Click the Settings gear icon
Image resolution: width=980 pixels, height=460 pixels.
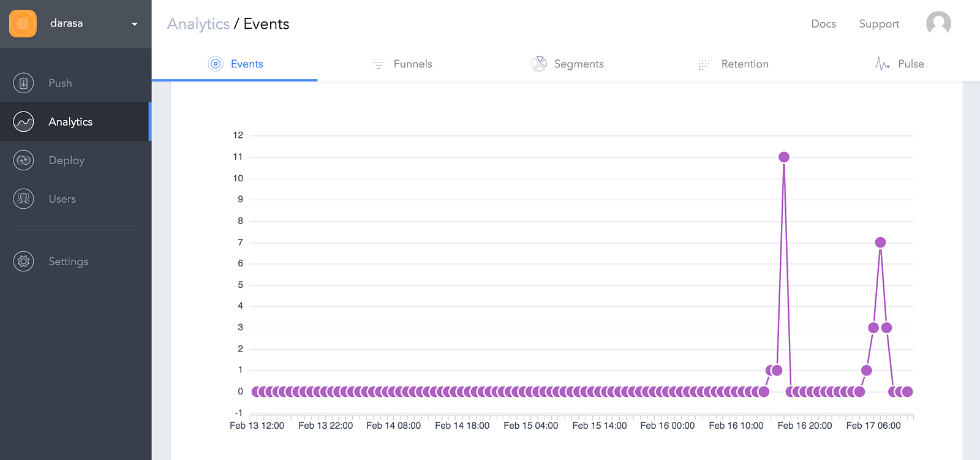(23, 262)
